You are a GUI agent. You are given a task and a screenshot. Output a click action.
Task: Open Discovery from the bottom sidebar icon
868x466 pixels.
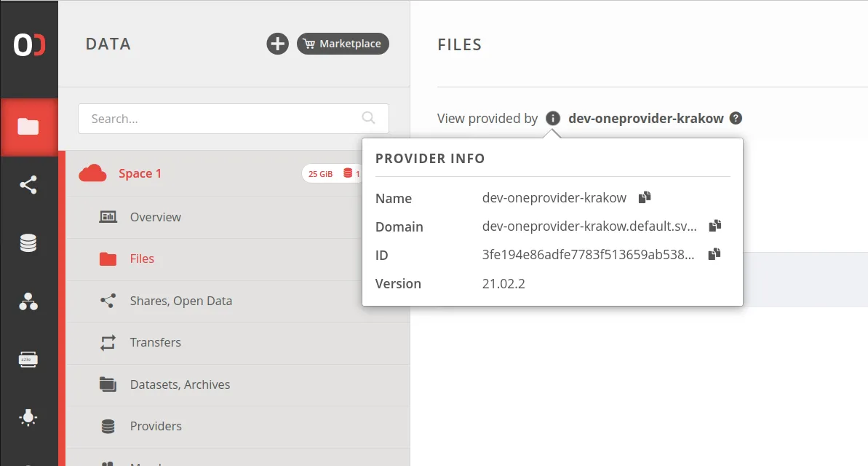click(29, 417)
